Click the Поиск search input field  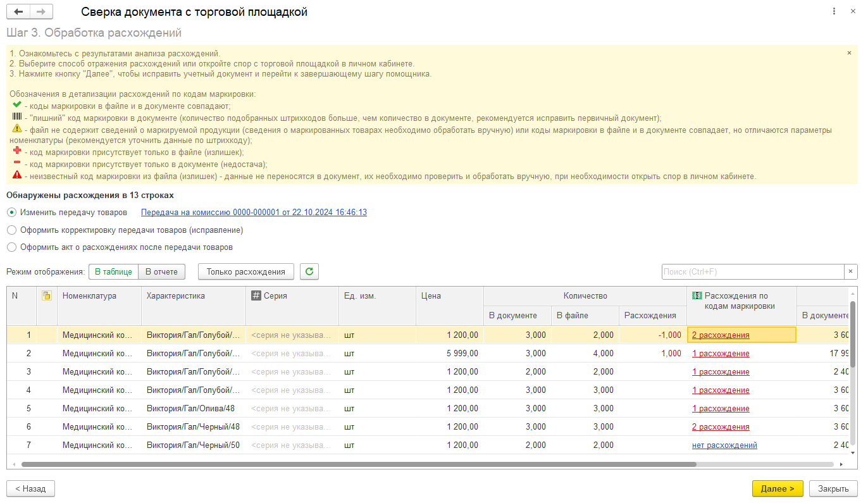[x=753, y=271]
